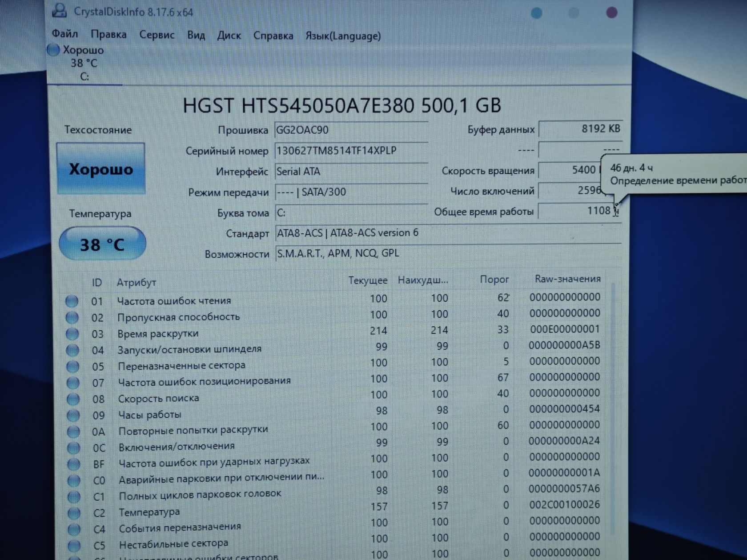Open the Справка menu
This screenshot has height=560, width=747.
pyautogui.click(x=273, y=36)
